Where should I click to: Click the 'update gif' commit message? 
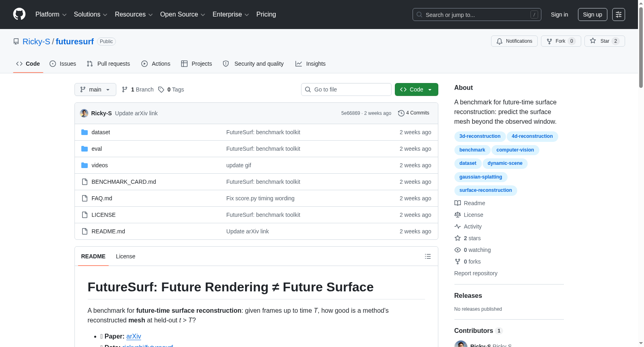click(239, 165)
